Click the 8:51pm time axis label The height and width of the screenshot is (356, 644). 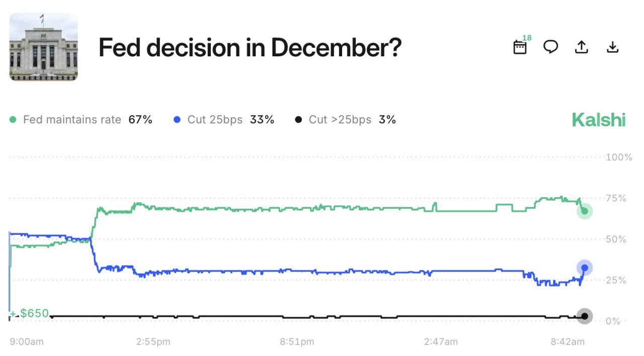pyautogui.click(x=297, y=342)
